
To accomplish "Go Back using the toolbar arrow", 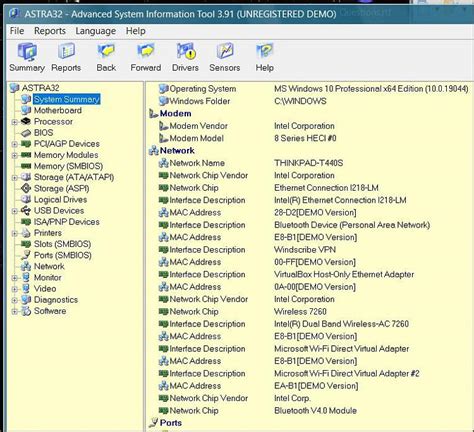I will (x=106, y=57).
